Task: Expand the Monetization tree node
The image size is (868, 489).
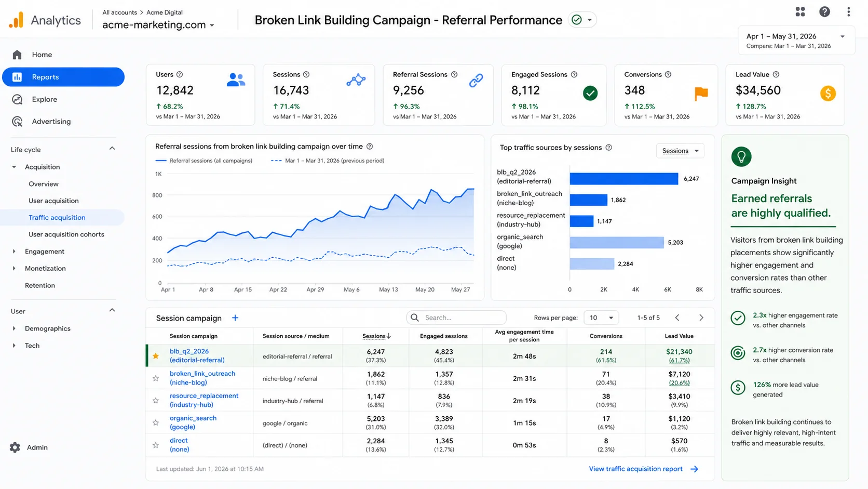Action: tap(14, 269)
